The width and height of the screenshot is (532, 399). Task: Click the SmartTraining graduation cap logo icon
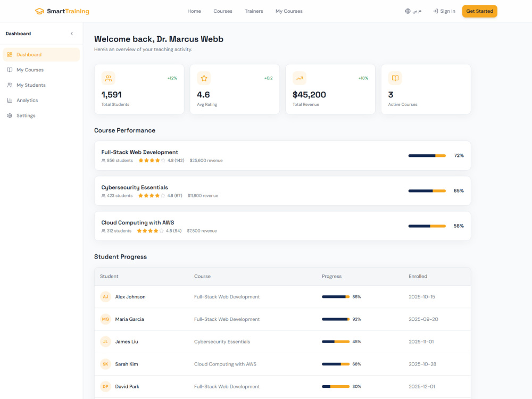tap(39, 11)
